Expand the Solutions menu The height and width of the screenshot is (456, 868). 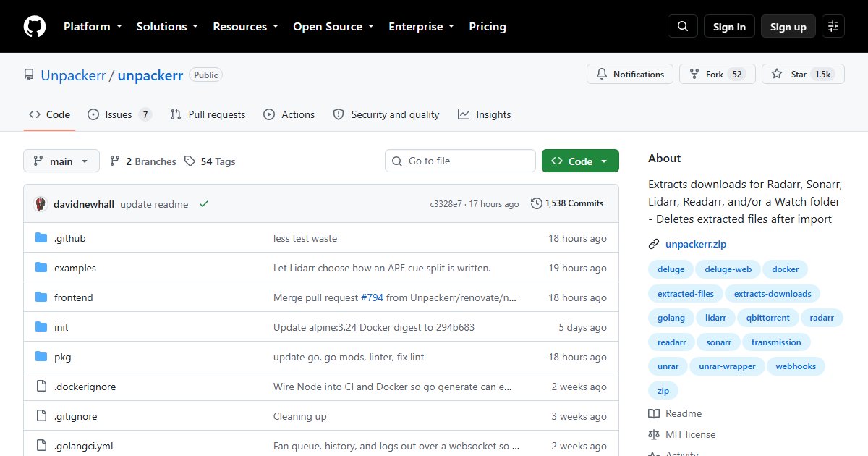(167, 27)
